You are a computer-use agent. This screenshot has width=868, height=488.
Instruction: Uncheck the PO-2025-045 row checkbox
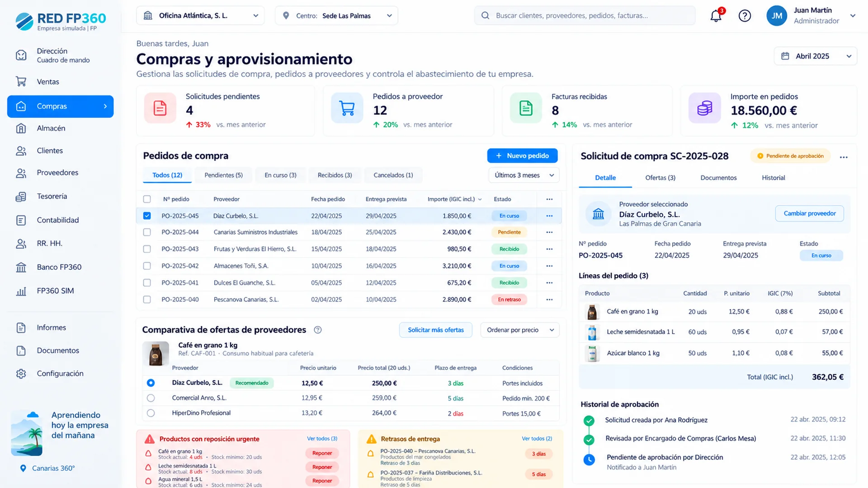click(x=147, y=216)
